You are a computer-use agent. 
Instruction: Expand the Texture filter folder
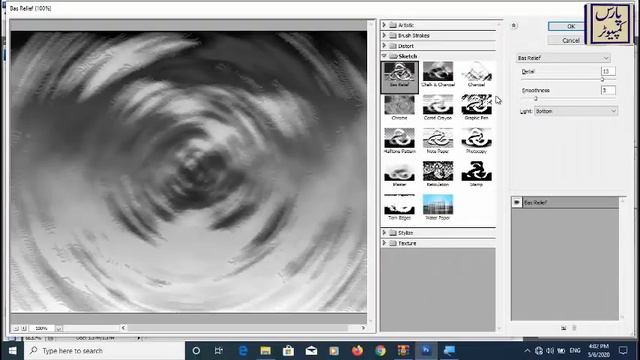(384, 243)
